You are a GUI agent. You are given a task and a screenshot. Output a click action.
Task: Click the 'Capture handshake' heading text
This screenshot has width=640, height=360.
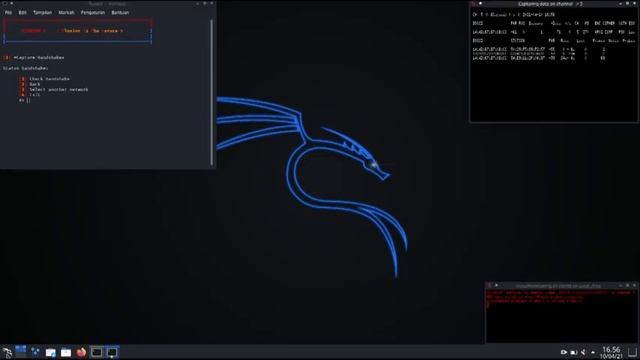39,58
